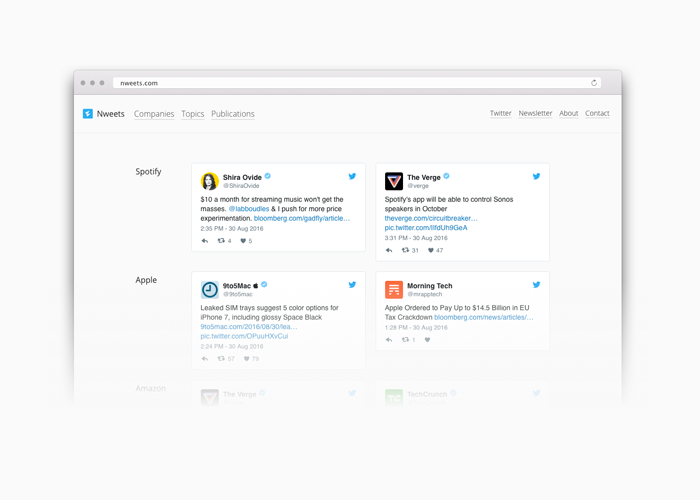Viewport: 700px width, 500px height.
Task: Open the bloomberg.com/gadfly/article link
Action: click(x=302, y=218)
